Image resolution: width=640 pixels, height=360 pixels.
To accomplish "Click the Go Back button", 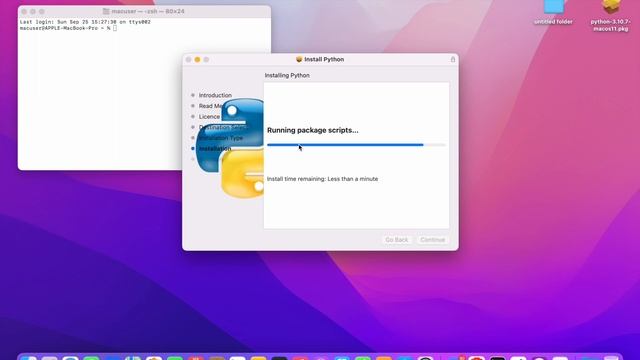I will click(396, 240).
